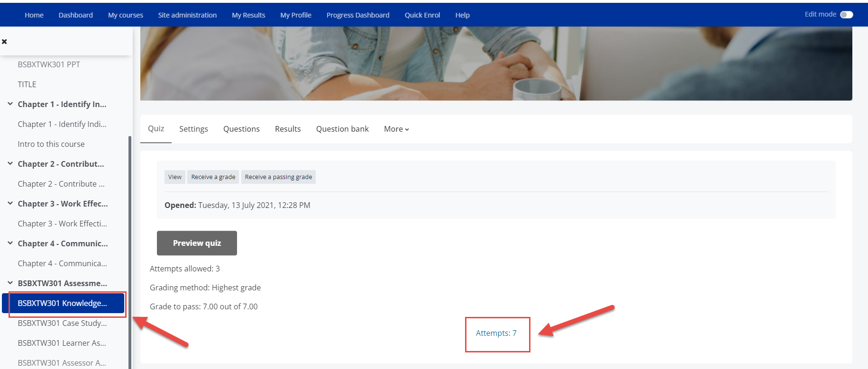
Task: Open BSBXTW301 Case Study... item
Action: 62,323
